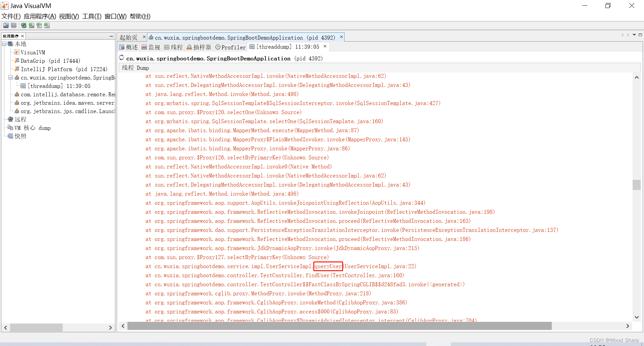Click thread dump horizontal scrollbar right arrow
The width and height of the screenshot is (644, 346).
(x=628, y=326)
